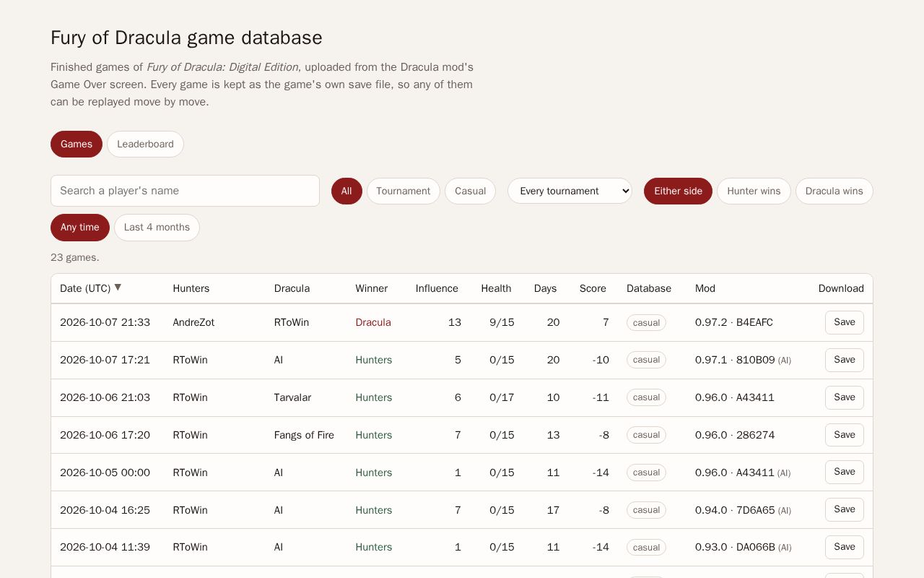Filter to Casual games only
Image resolution: width=924 pixels, height=578 pixels.
470,191
